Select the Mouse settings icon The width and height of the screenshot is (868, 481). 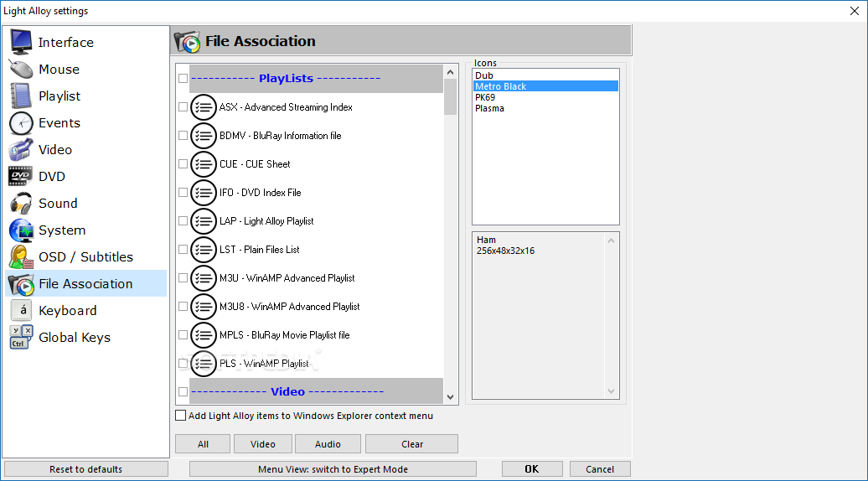[x=21, y=70]
